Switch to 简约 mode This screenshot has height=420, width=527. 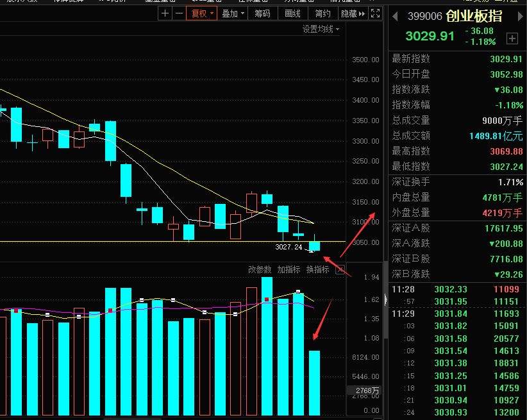coord(322,13)
